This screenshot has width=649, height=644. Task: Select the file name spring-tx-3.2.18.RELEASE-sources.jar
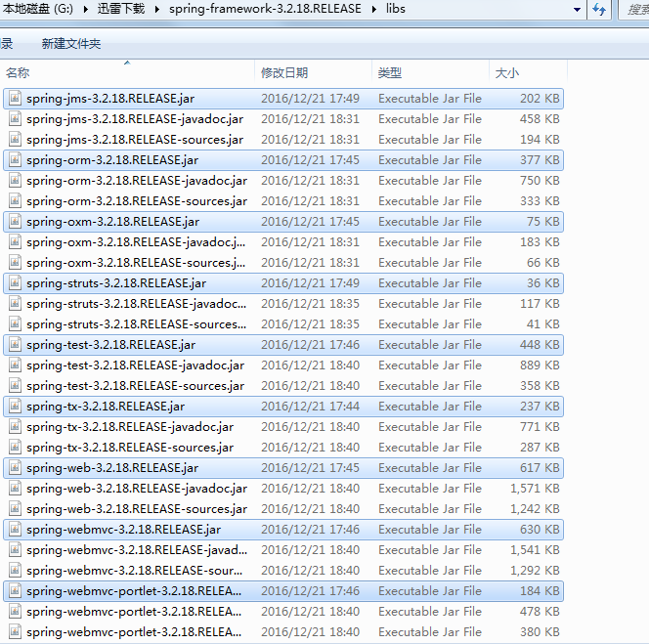(x=130, y=448)
